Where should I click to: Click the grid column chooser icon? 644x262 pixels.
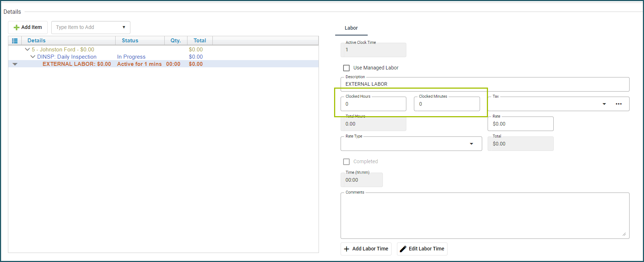click(15, 41)
